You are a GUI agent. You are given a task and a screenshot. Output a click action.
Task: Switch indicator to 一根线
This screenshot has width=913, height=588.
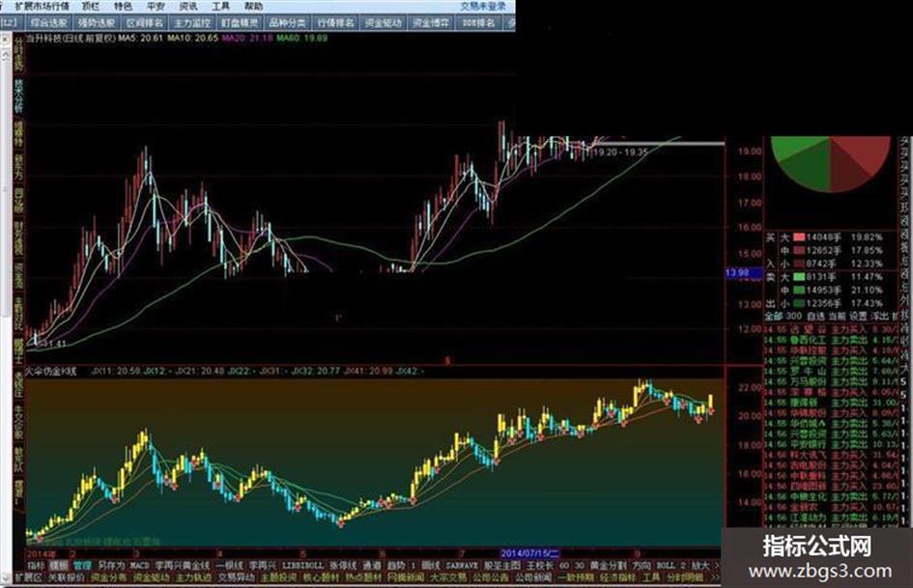[229, 565]
